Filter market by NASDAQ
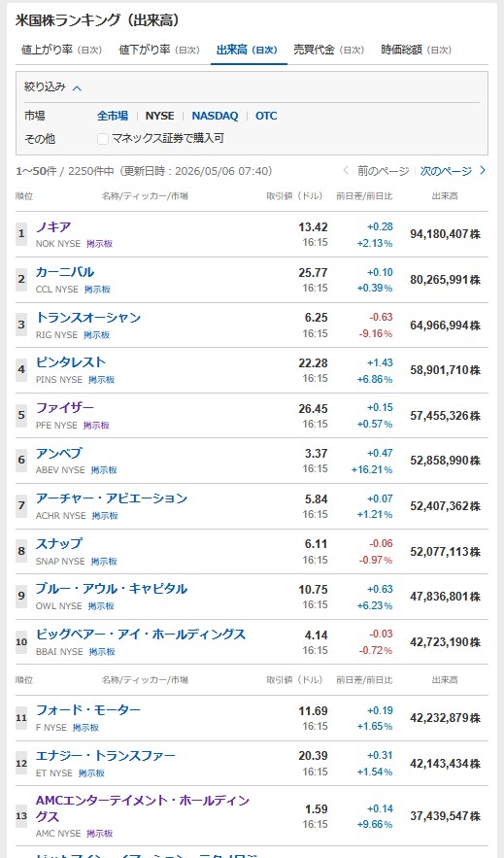This screenshot has width=504, height=858. point(215,116)
